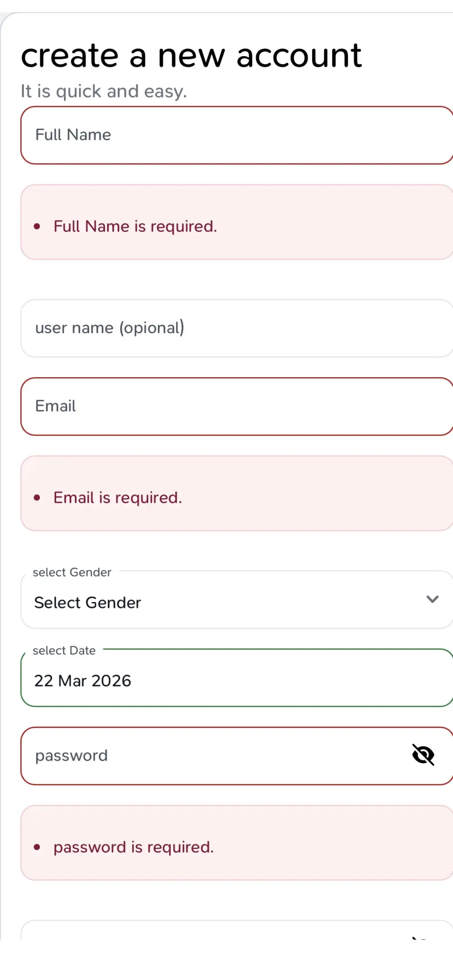Open the Select Gender dropdown
The height and width of the screenshot is (980, 453).
pos(181,602)
